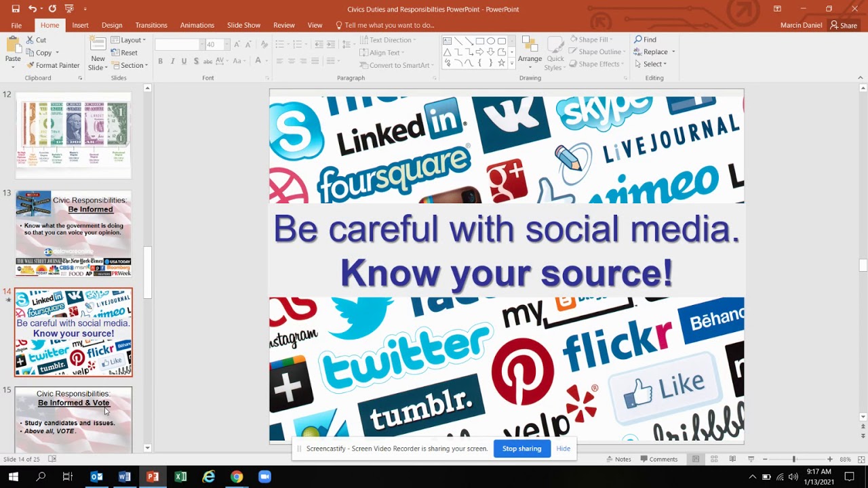Open Outlook from the taskbar
This screenshot has height=488, width=868.
97,476
